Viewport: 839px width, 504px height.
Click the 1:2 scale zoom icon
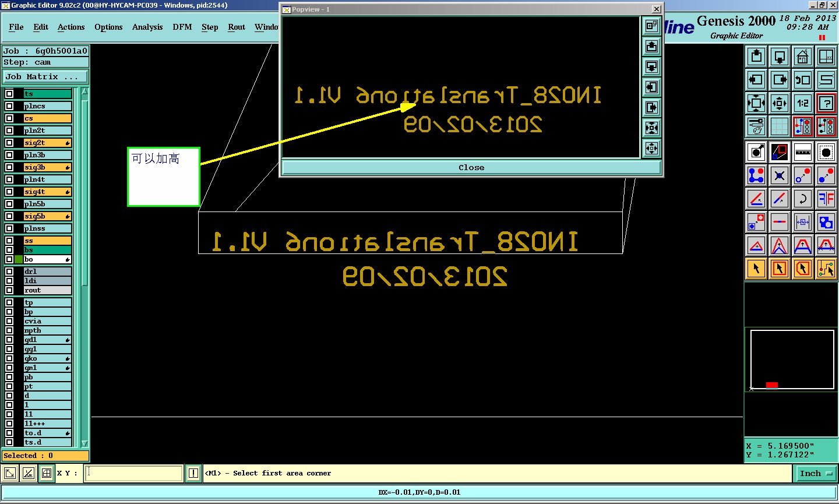pyautogui.click(x=803, y=103)
